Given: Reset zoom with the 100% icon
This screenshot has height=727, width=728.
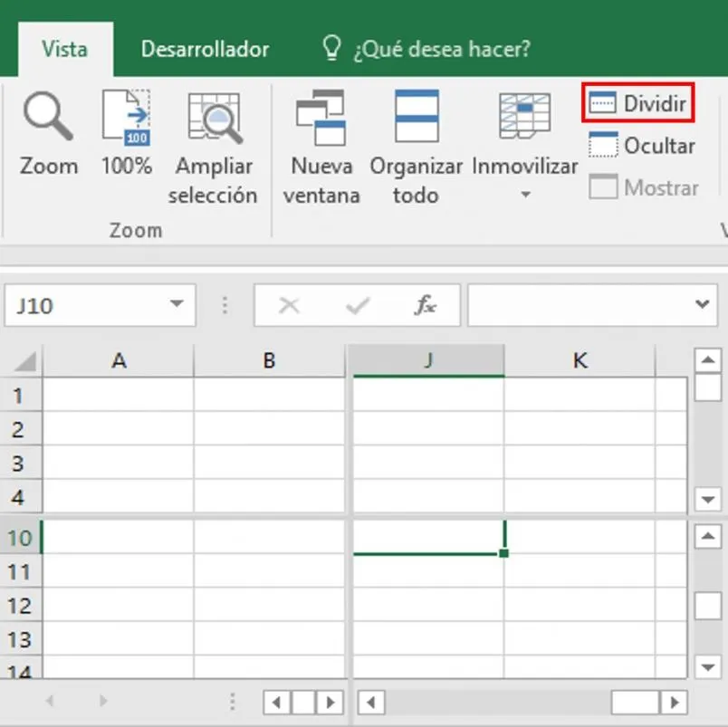Looking at the screenshot, I should pyautogui.click(x=126, y=118).
